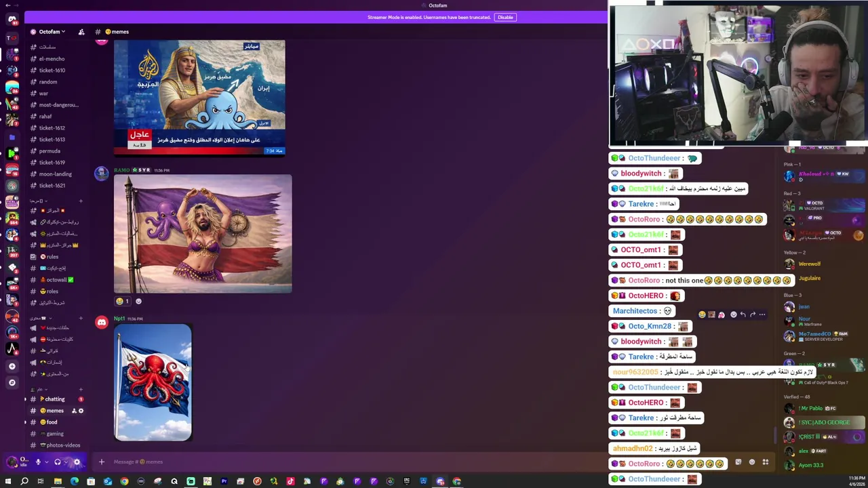Open ticket-1621 channel
Screen dimensions: 868x488
pyautogui.click(x=57, y=186)
